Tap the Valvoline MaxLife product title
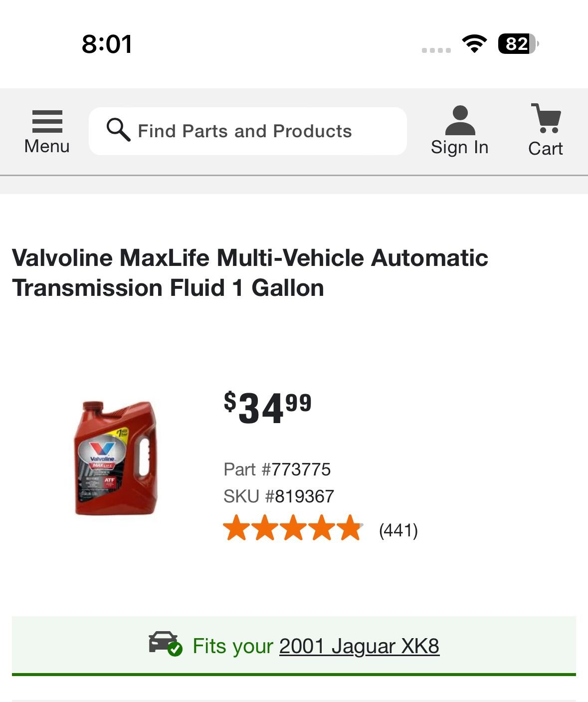 pyautogui.click(x=250, y=272)
